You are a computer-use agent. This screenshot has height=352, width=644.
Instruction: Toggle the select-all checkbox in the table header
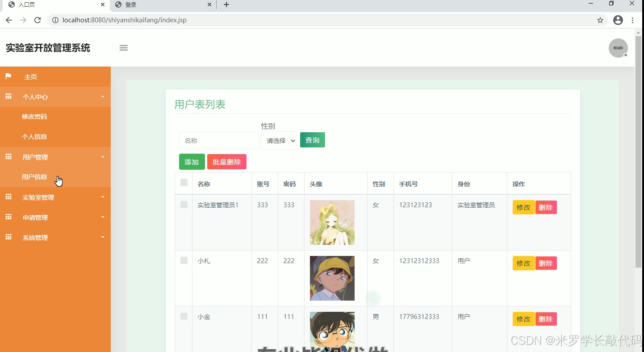click(184, 180)
